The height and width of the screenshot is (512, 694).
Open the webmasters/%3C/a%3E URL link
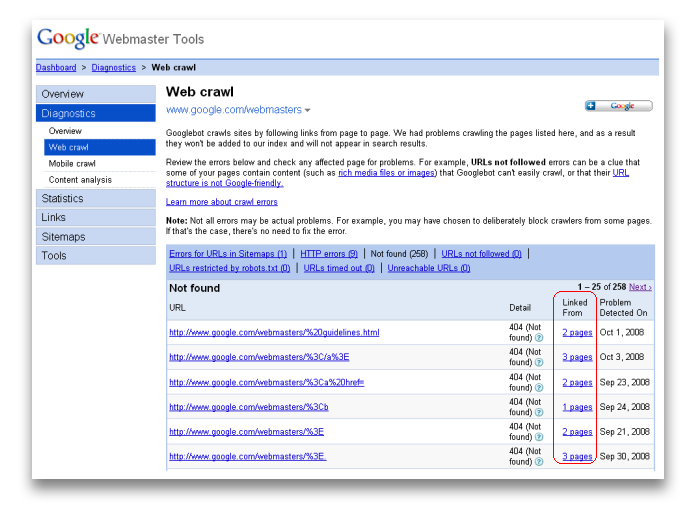pos(259,357)
